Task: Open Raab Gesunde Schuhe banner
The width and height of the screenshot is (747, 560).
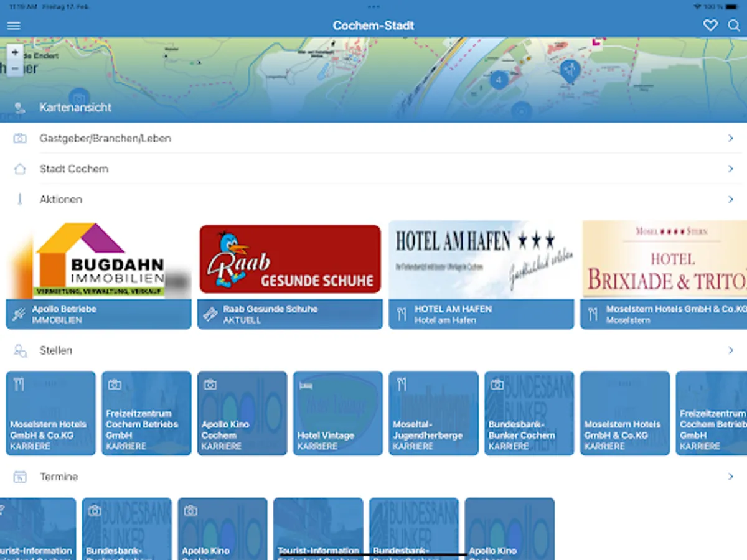Action: click(x=290, y=259)
